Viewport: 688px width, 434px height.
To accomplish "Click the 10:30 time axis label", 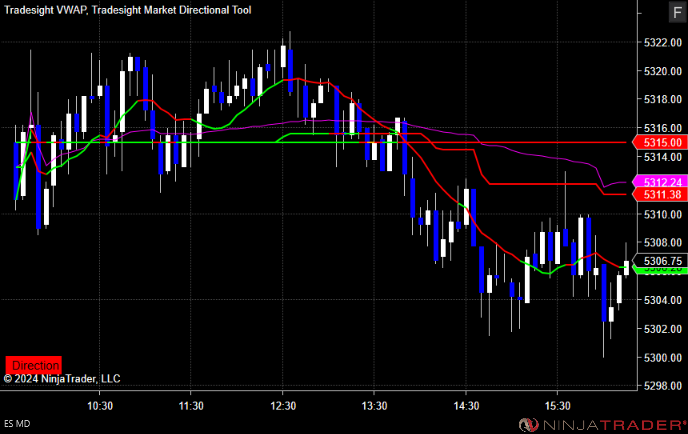I will pos(100,405).
